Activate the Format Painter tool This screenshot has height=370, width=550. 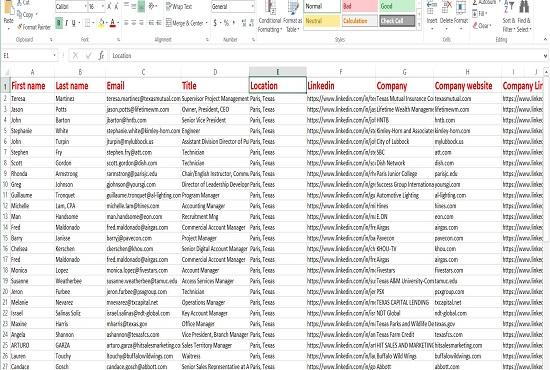tap(34, 27)
